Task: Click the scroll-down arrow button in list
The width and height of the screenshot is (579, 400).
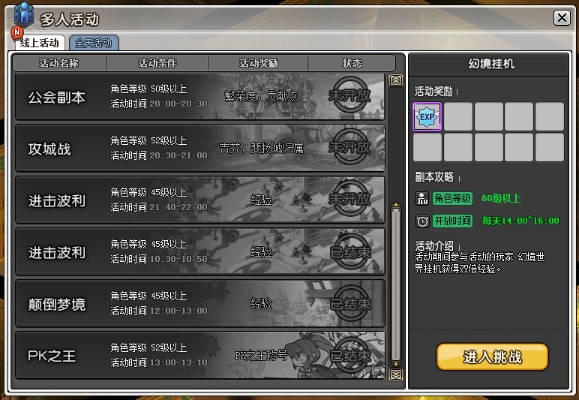Action: pyautogui.click(x=395, y=375)
